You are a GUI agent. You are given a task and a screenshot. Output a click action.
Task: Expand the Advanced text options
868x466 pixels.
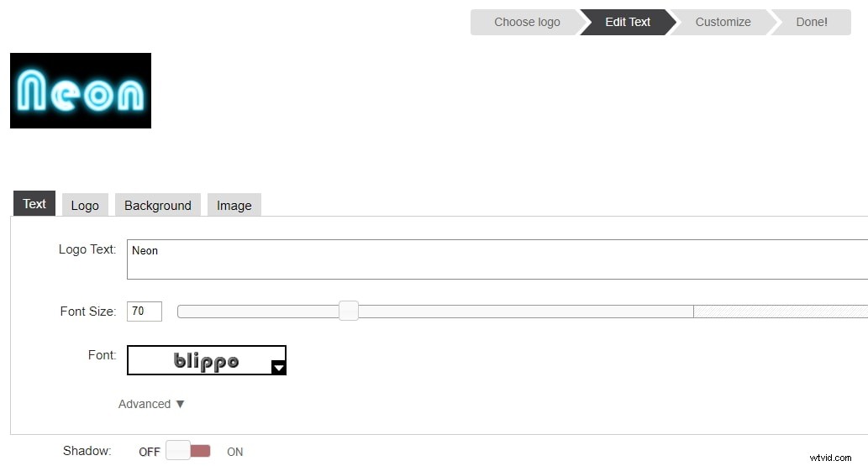point(145,404)
